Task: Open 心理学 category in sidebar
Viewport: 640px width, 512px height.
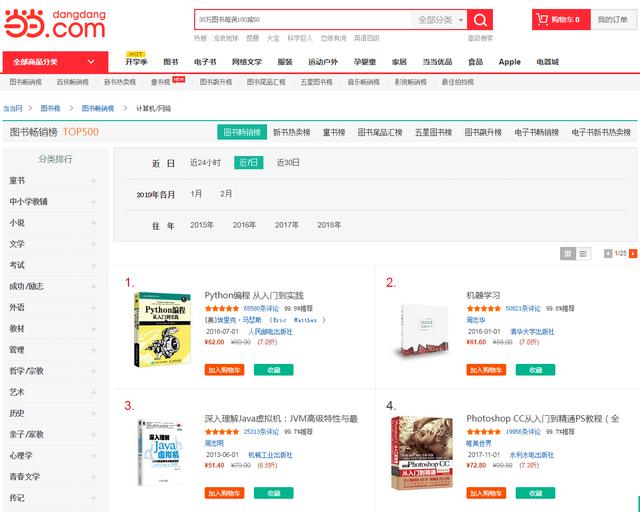Action: point(21,455)
